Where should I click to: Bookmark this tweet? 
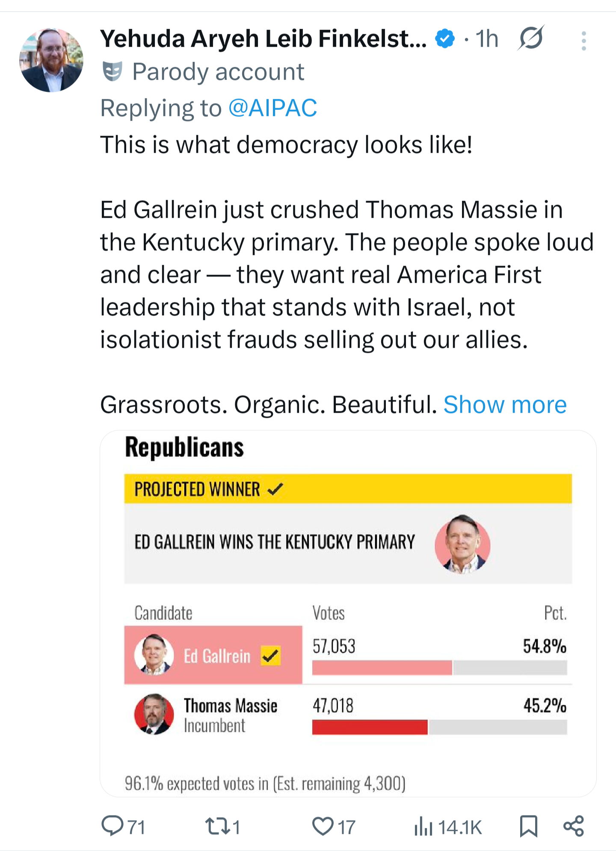[529, 826]
